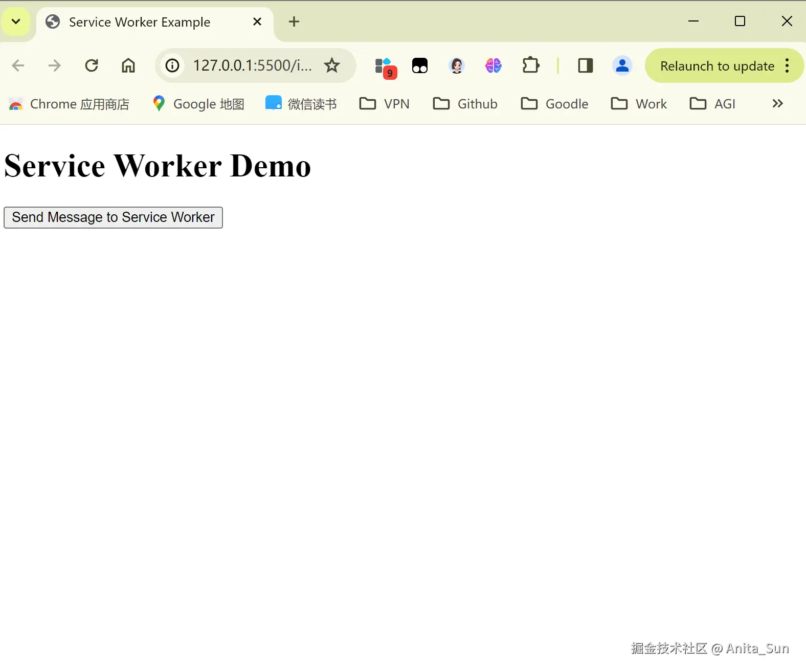Open the Extensions puzzle menu

point(531,65)
